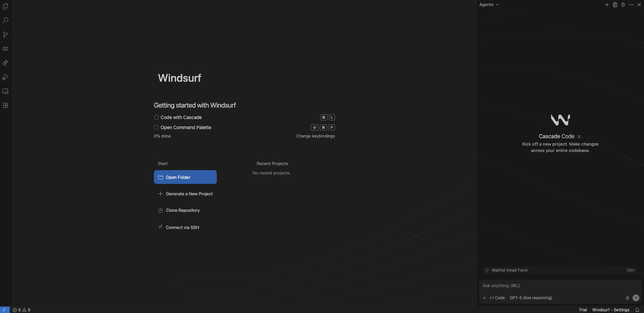Image resolution: width=644 pixels, height=313 pixels.
Task: Open the Search view magnifier icon
Action: point(5,21)
